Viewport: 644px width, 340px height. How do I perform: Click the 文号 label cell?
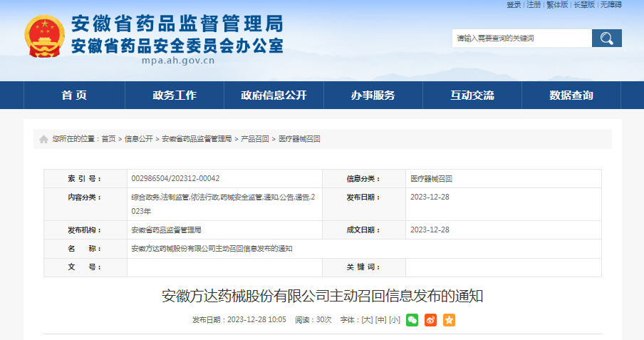[85, 267]
